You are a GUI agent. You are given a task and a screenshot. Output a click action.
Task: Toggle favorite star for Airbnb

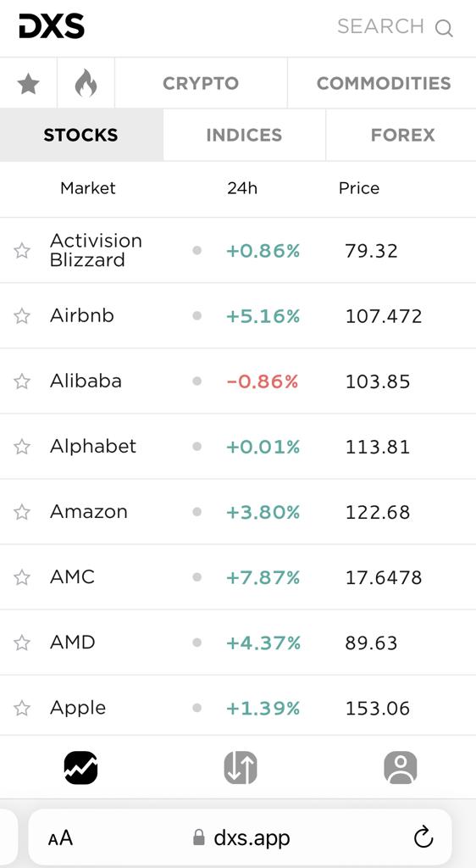pyautogui.click(x=22, y=316)
